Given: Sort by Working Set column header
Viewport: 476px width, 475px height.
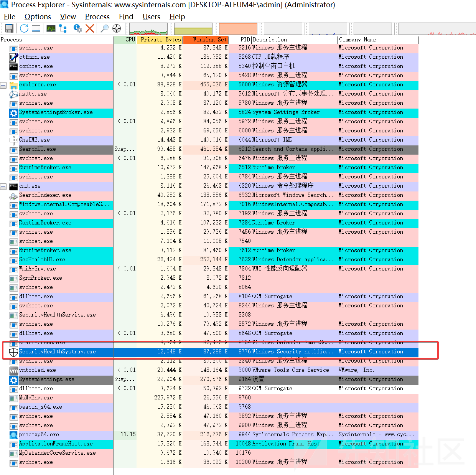Looking at the screenshot, I should pos(206,40).
